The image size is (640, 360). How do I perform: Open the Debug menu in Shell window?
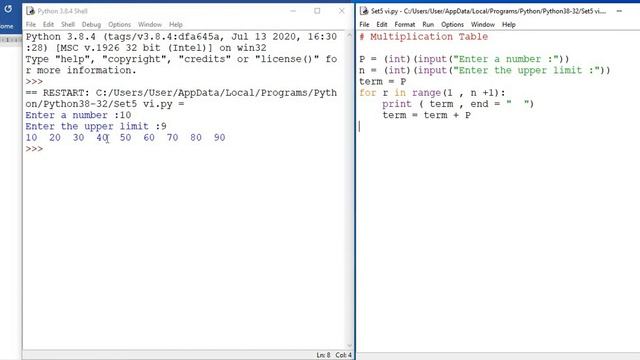[x=91, y=24]
